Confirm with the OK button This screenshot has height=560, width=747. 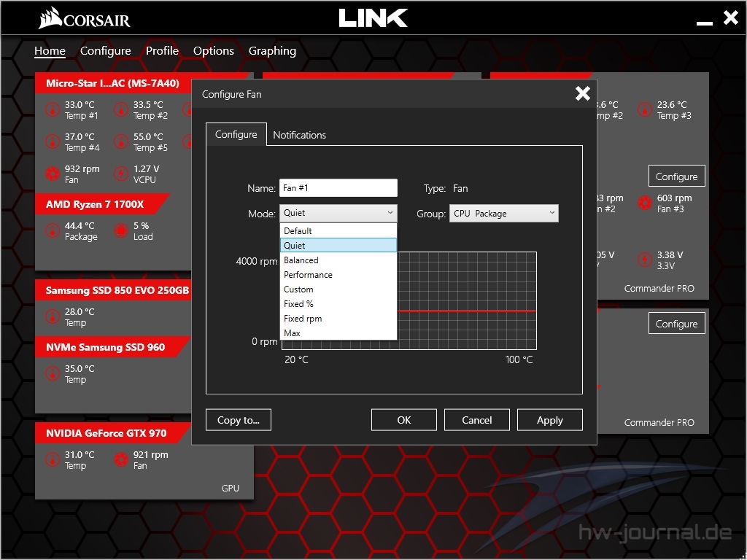pos(404,420)
